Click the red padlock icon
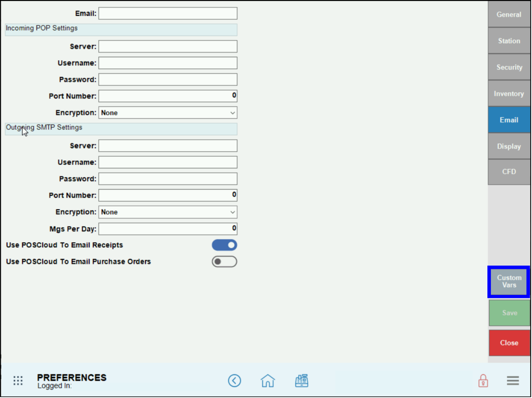The image size is (532, 398). [484, 381]
